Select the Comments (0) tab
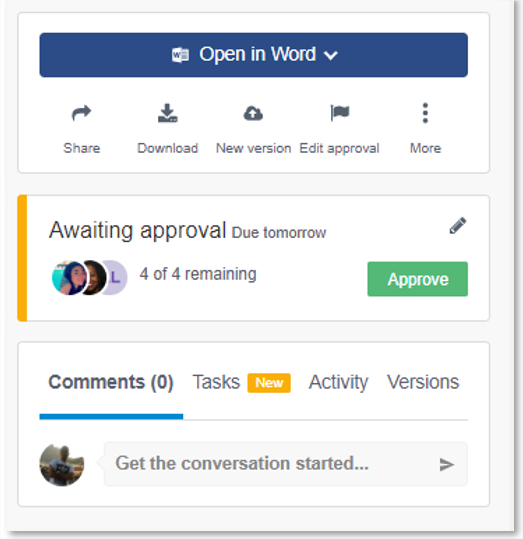Screen dimensions: 523x539 (x=111, y=382)
